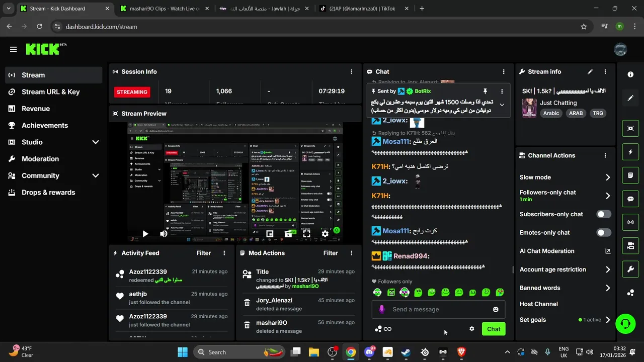Screen dimensions: 644x362
Task: Edit stream info with the pencil icon
Action: click(590, 72)
